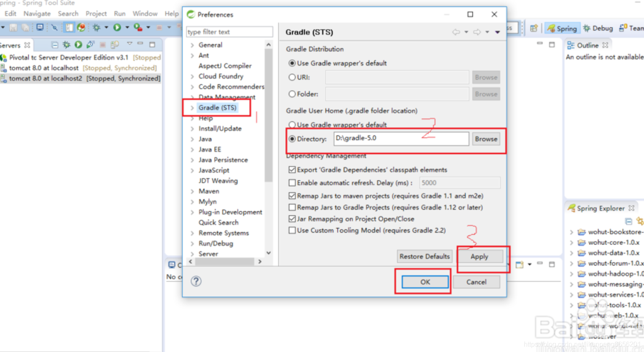This screenshot has width=644, height=352.
Task: Expand the Ant preferences node
Action: 192,55
